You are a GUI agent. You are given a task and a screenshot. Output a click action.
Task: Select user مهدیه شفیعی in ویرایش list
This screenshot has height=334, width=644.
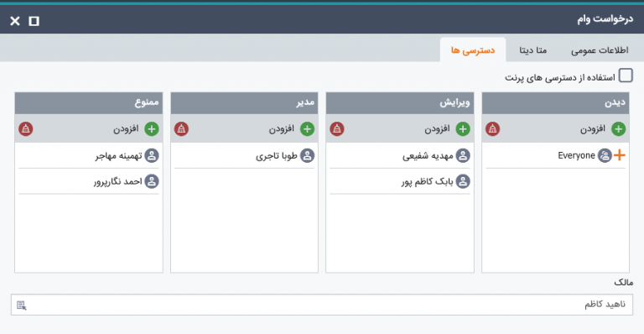tap(400, 156)
